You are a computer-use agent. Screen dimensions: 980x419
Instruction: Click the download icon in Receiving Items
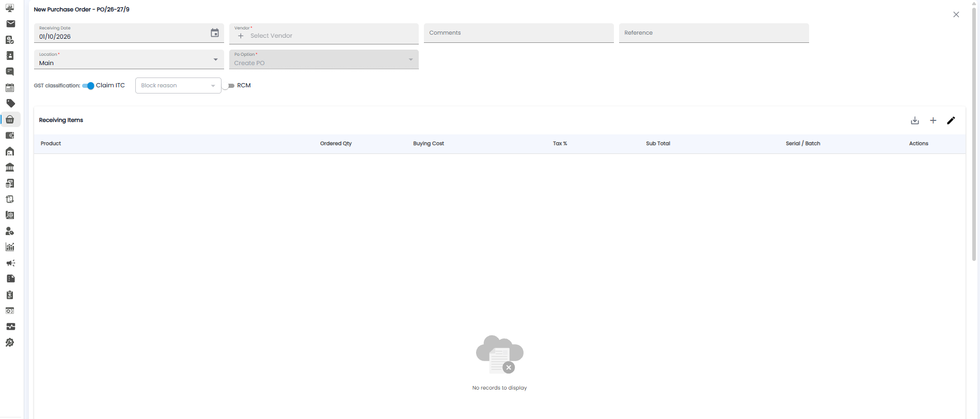click(x=915, y=120)
